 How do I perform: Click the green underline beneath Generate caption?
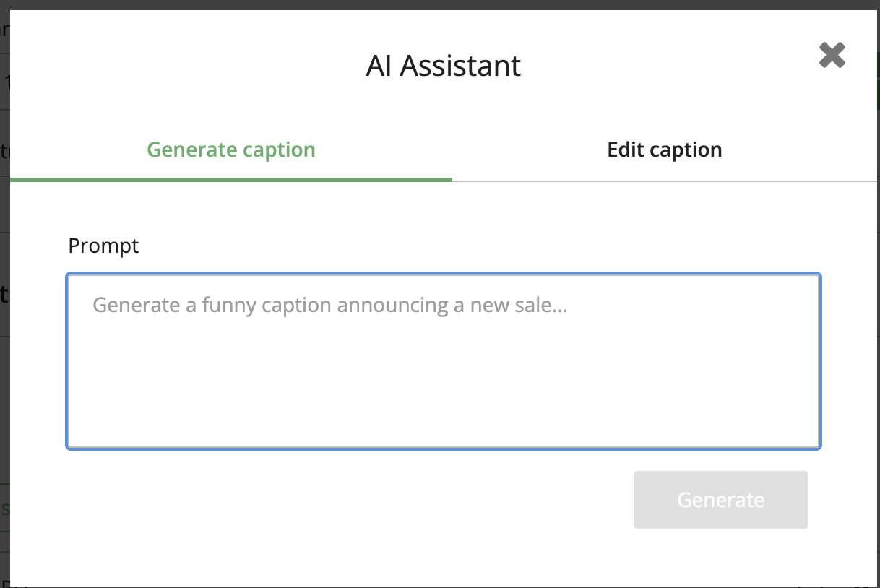(231, 179)
